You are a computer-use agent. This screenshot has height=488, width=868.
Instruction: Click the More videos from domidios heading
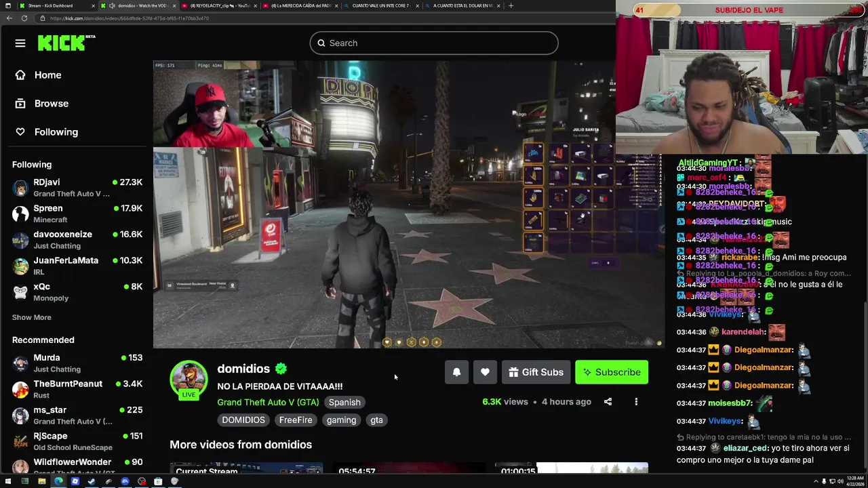241,445
